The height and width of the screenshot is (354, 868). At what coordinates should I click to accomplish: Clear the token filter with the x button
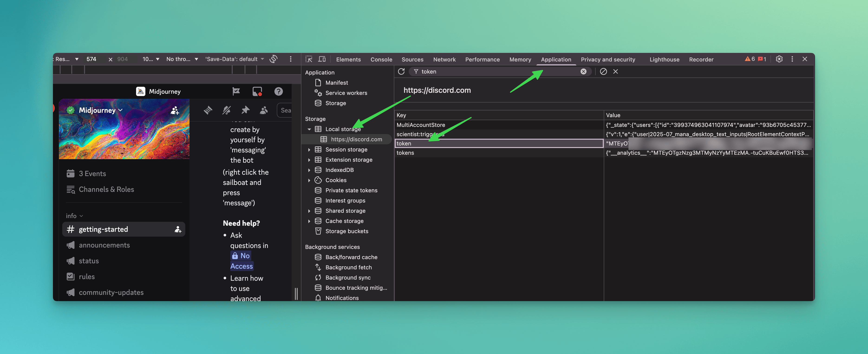point(584,71)
